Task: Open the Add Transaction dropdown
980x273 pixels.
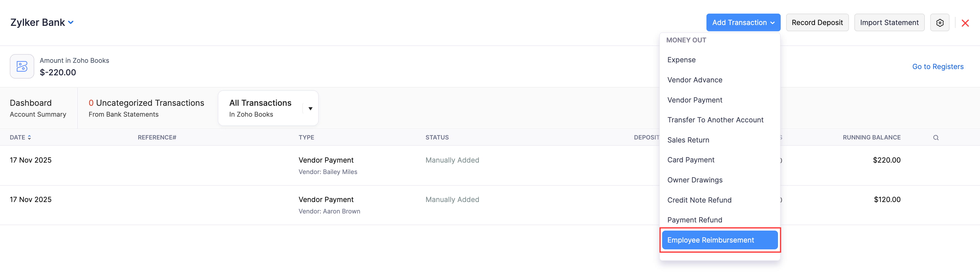Action: point(743,23)
